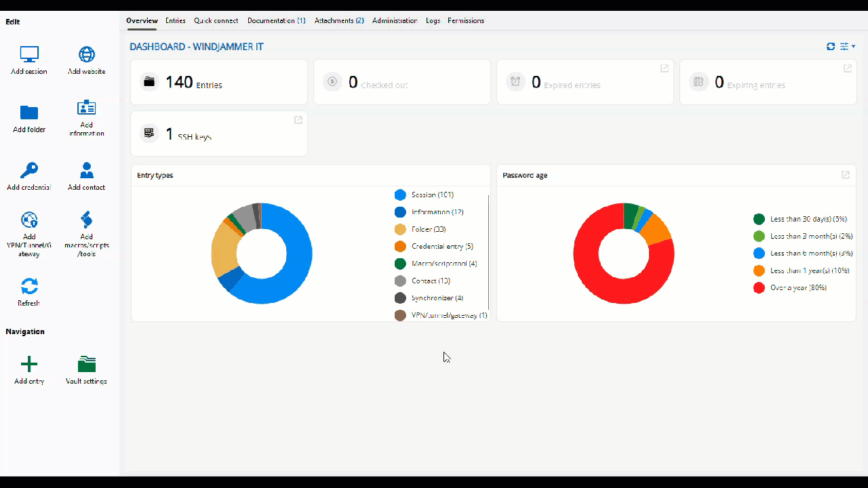
Task: Click the Vault settings folder icon
Action: [87, 364]
